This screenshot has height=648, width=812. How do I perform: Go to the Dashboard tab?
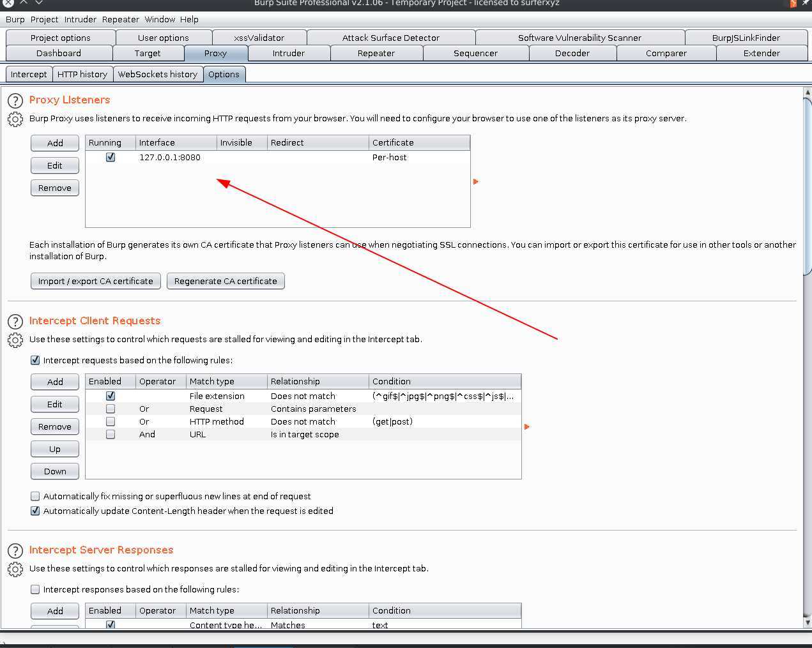click(x=59, y=53)
